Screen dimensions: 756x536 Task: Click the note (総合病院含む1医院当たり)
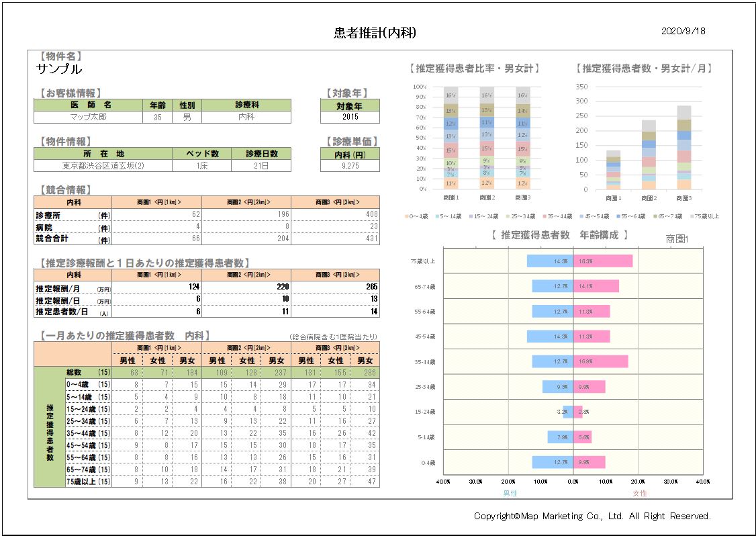[333, 337]
